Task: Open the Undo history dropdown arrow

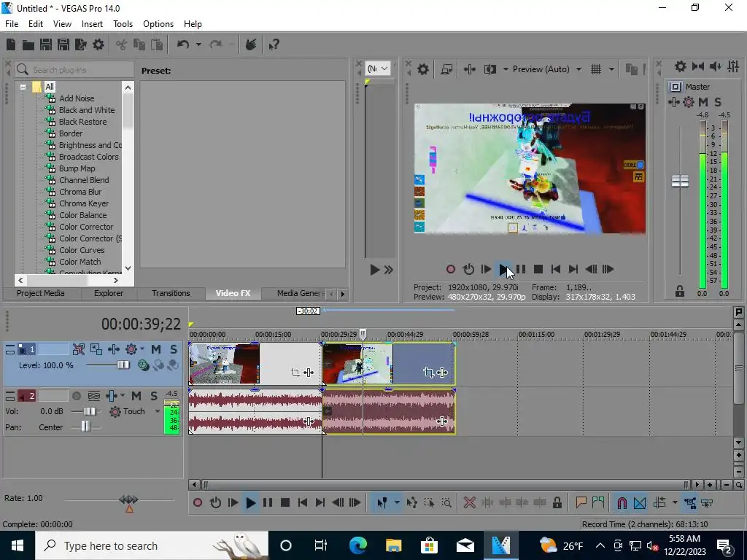Action: click(198, 44)
